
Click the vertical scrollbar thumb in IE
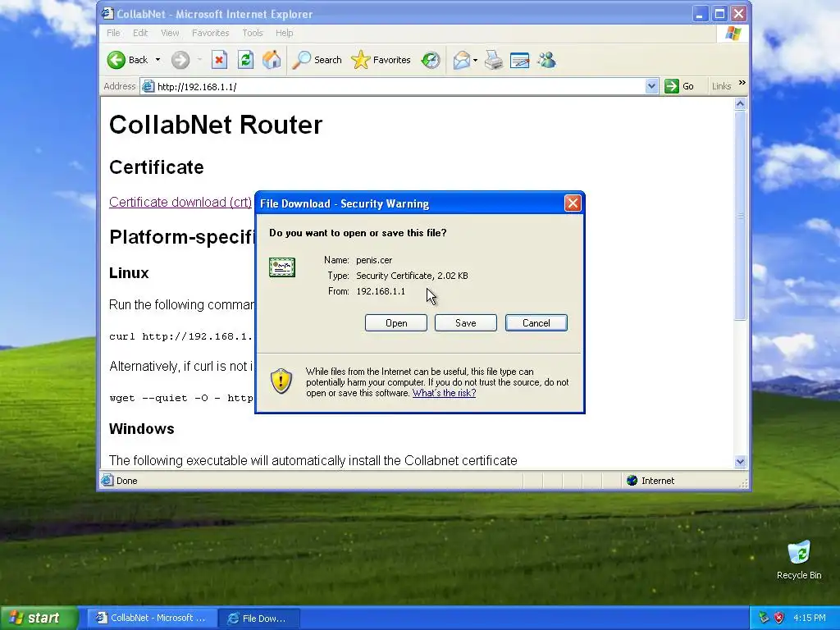(741, 216)
